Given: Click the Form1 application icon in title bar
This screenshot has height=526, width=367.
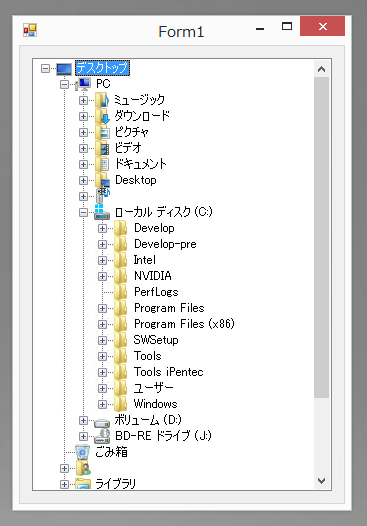Looking at the screenshot, I should click(30, 30).
